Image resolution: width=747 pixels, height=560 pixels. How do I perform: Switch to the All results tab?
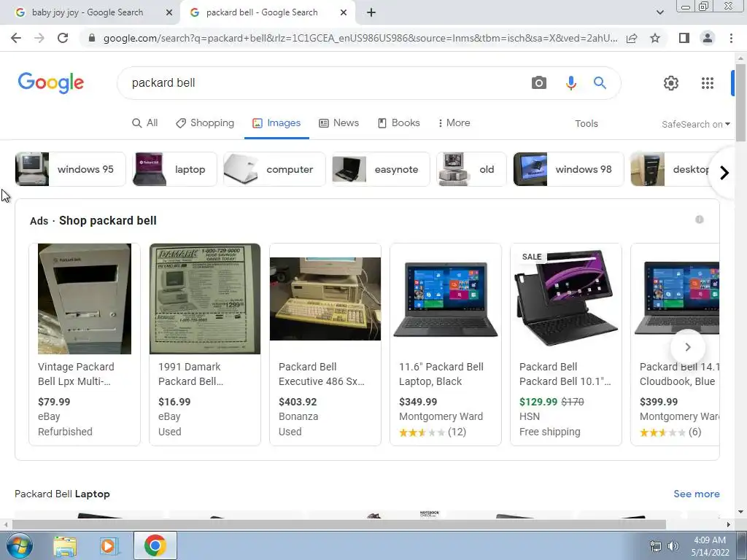click(x=145, y=122)
